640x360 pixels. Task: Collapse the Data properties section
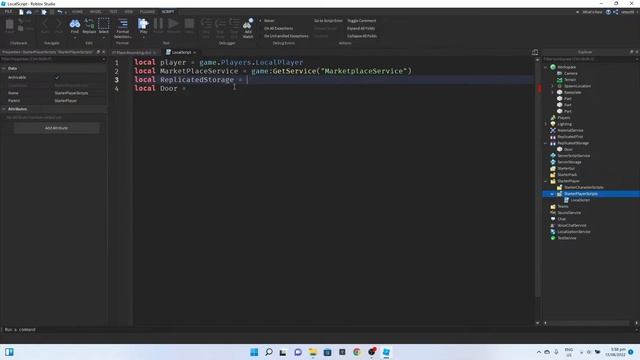pos(4,68)
